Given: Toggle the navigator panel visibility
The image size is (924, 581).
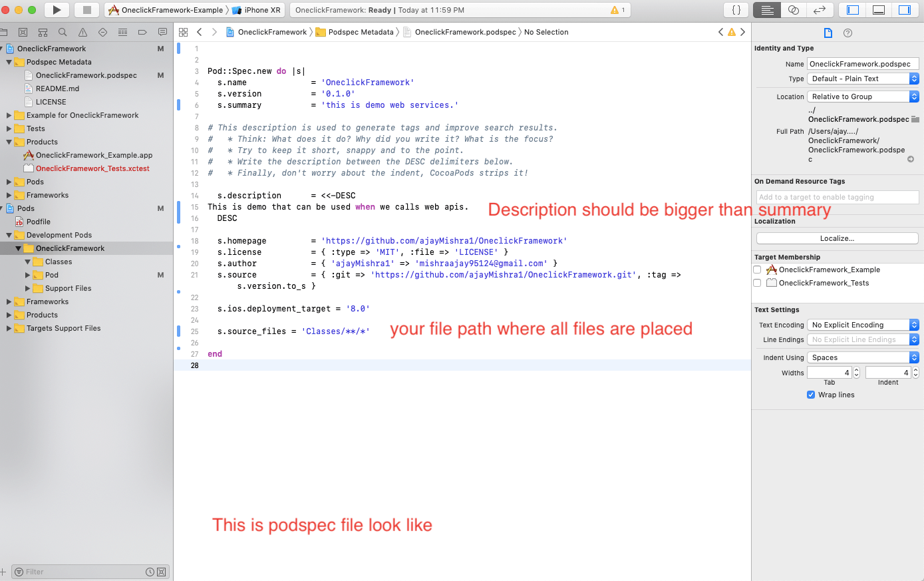Looking at the screenshot, I should (x=853, y=10).
